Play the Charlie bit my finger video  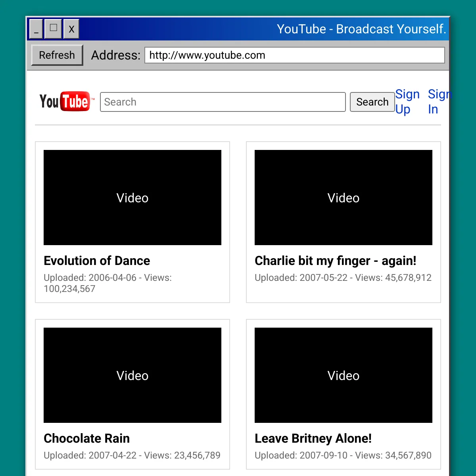pos(343,197)
